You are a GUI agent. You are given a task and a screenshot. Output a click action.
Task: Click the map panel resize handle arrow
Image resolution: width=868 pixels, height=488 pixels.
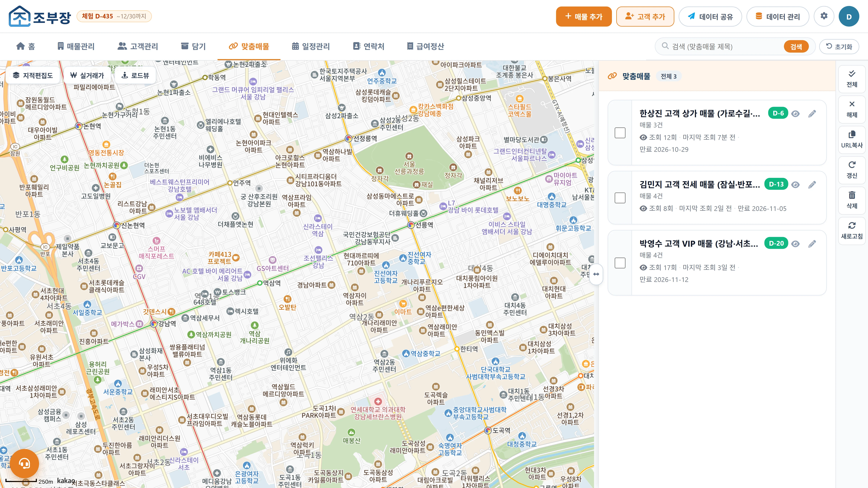coord(596,274)
